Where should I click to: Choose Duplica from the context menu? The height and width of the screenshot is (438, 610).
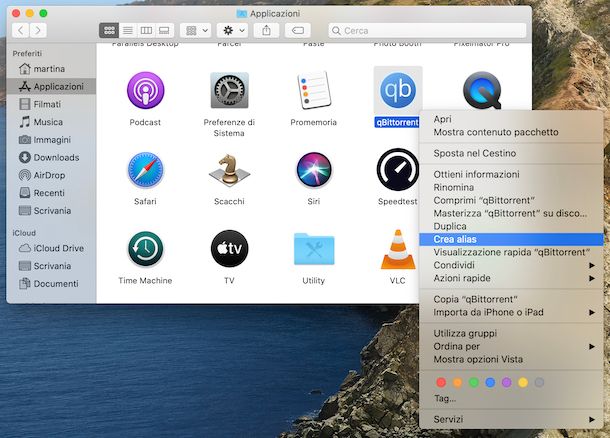(511, 226)
